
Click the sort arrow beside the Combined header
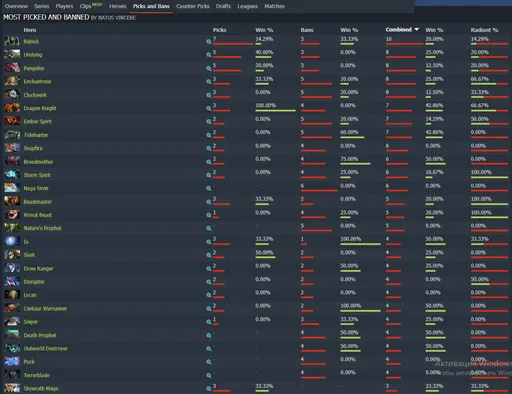(x=417, y=30)
